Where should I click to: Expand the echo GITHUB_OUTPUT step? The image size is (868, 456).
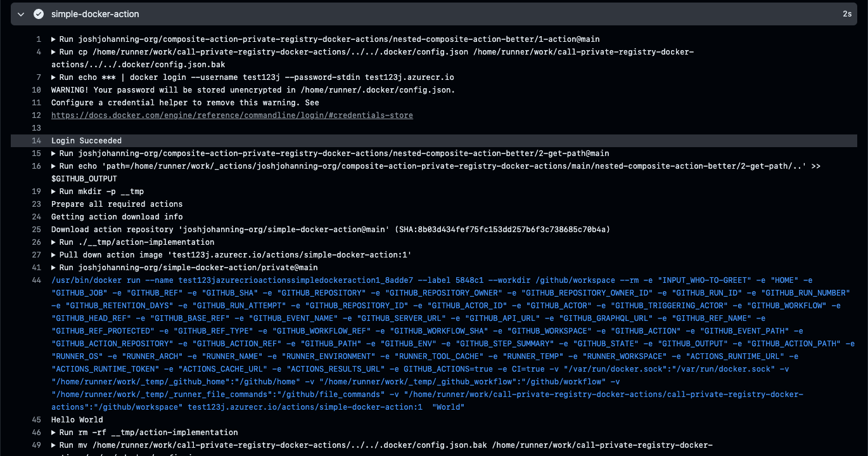(54, 166)
